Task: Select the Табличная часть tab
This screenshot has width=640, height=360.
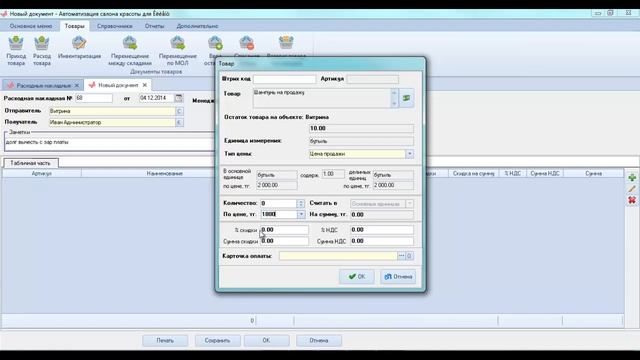Action: tap(31, 163)
